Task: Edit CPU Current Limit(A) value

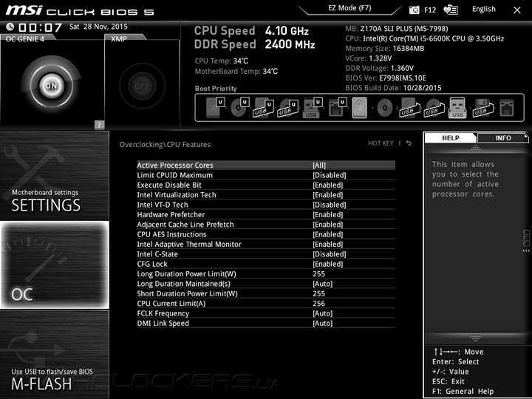Action: 266,304
